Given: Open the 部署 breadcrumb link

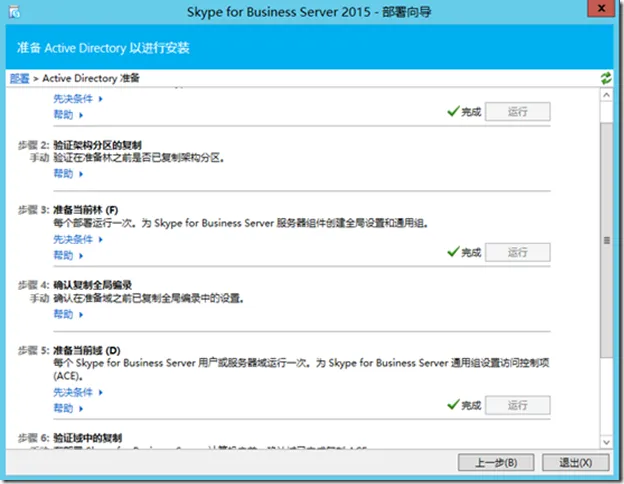Looking at the screenshot, I should pos(20,78).
